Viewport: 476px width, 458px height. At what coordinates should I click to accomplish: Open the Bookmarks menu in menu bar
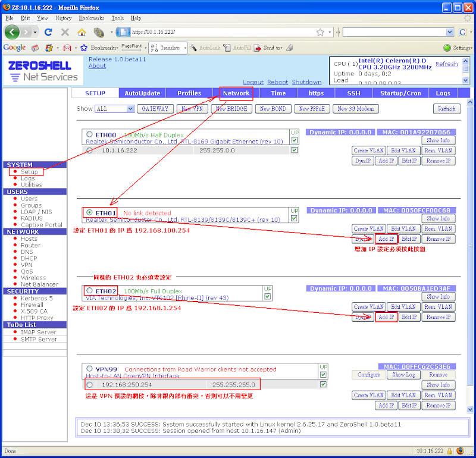[91, 18]
